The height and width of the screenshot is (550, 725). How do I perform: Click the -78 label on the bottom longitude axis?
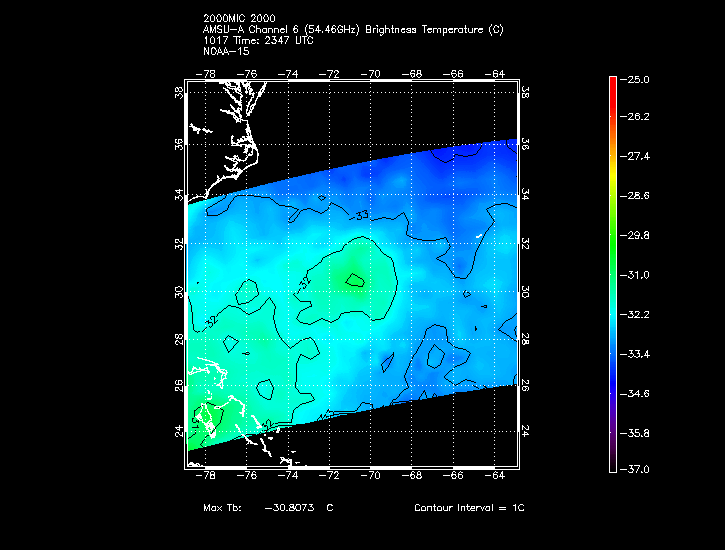205,476
